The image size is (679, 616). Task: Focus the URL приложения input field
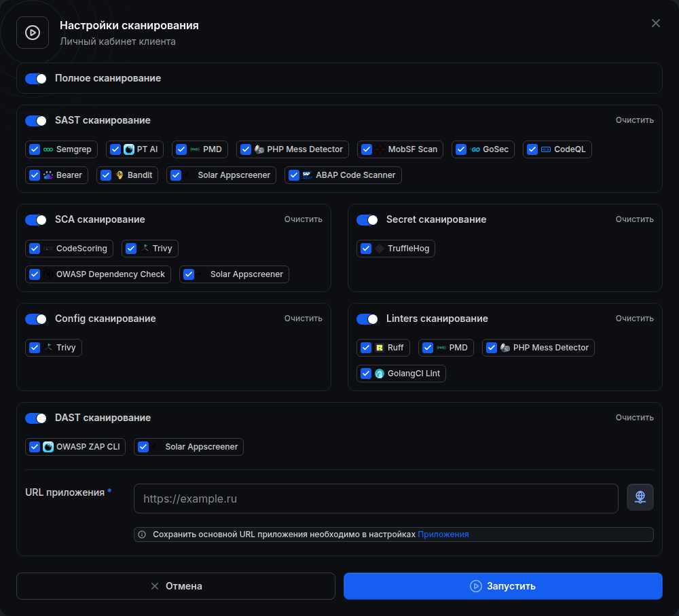click(376, 499)
